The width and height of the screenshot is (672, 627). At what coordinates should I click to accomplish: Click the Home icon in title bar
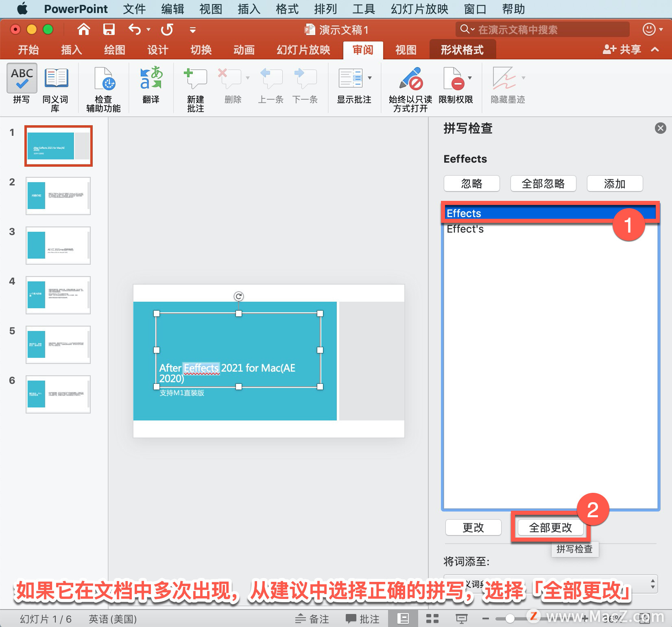(84, 29)
